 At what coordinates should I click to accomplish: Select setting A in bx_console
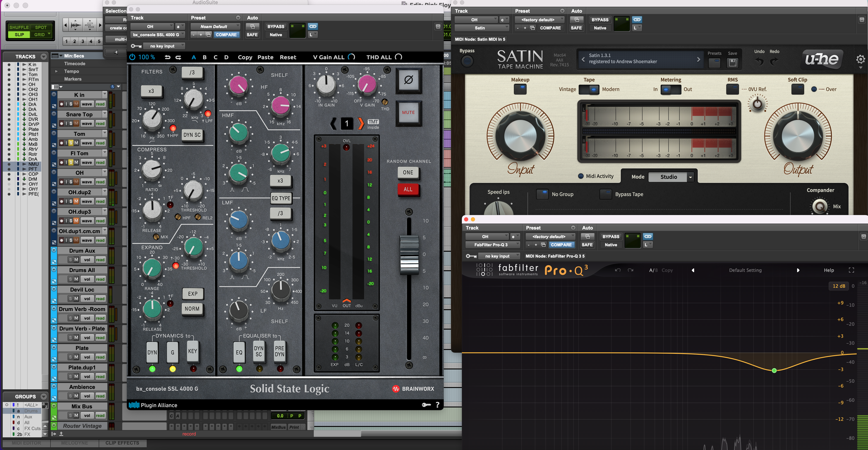pos(194,57)
